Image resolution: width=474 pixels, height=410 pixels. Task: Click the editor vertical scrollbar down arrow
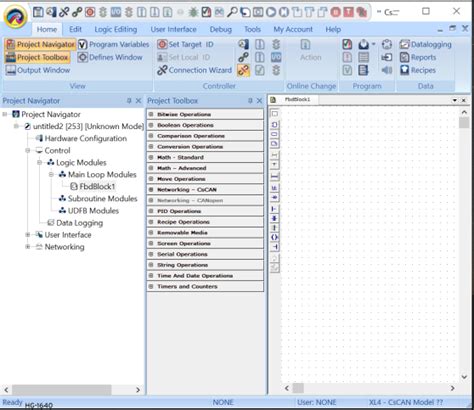464,377
